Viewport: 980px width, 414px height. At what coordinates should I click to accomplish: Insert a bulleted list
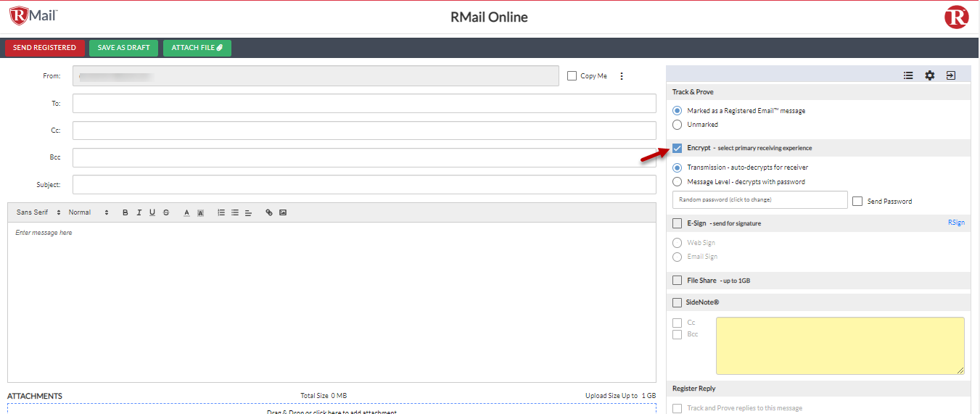(235, 212)
